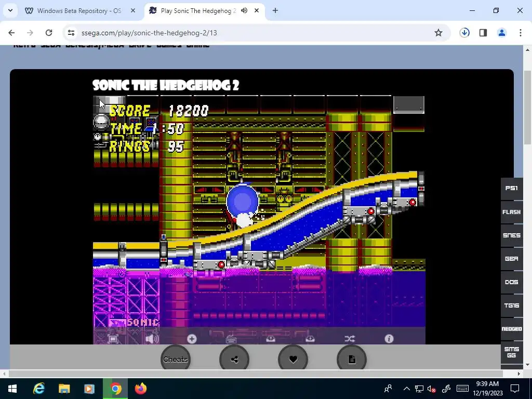Open network status tray icon

point(419,389)
